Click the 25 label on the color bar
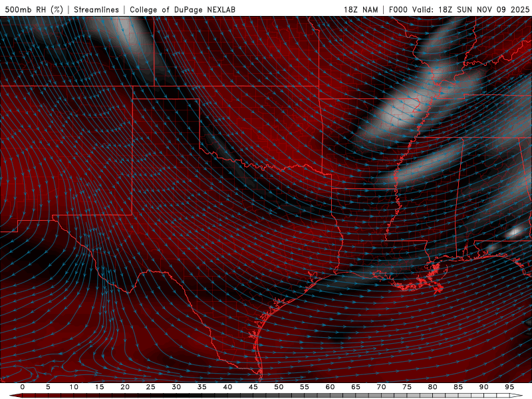This screenshot has height=399, width=532. (x=151, y=387)
